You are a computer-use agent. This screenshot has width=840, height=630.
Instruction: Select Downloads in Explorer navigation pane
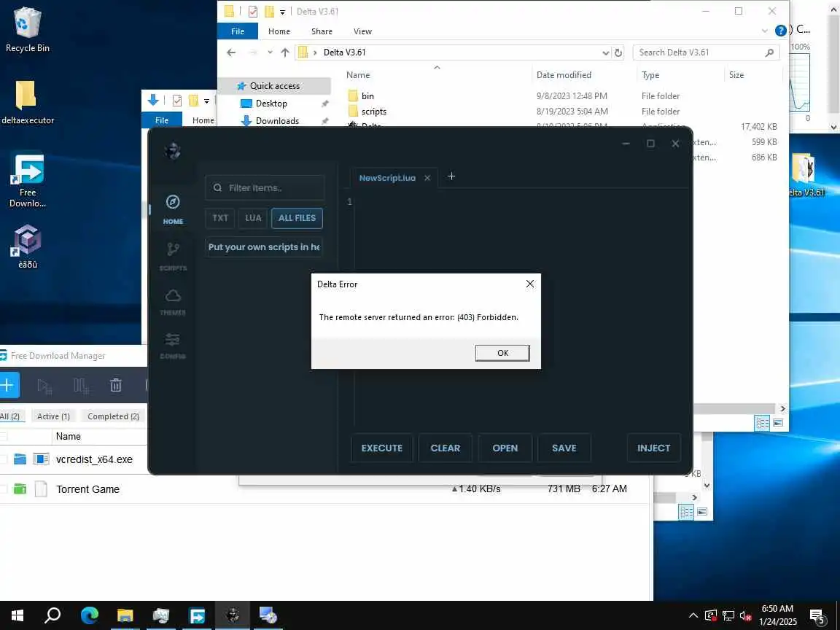click(x=277, y=120)
